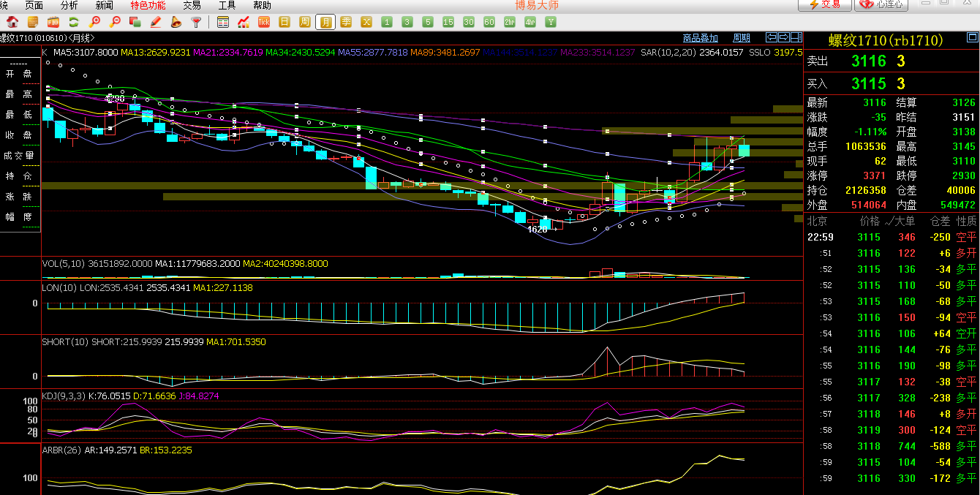Screen dimensions: 980x495
Task: Switch to 60-minute chart period
Action: click(x=489, y=22)
